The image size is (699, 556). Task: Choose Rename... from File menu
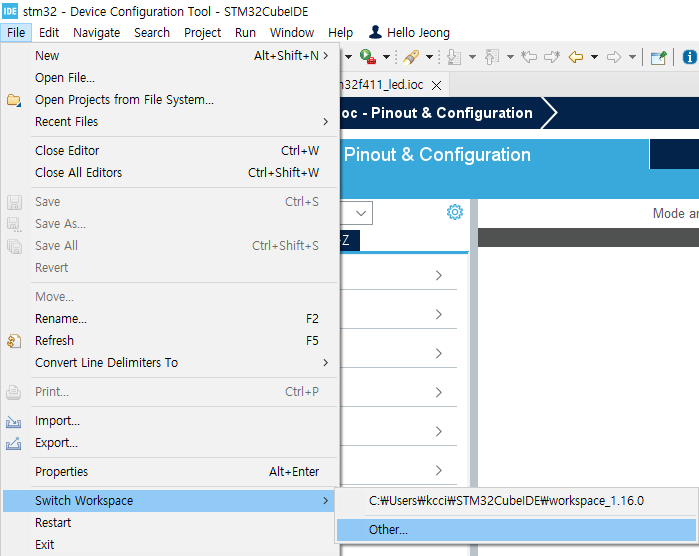coord(169,318)
